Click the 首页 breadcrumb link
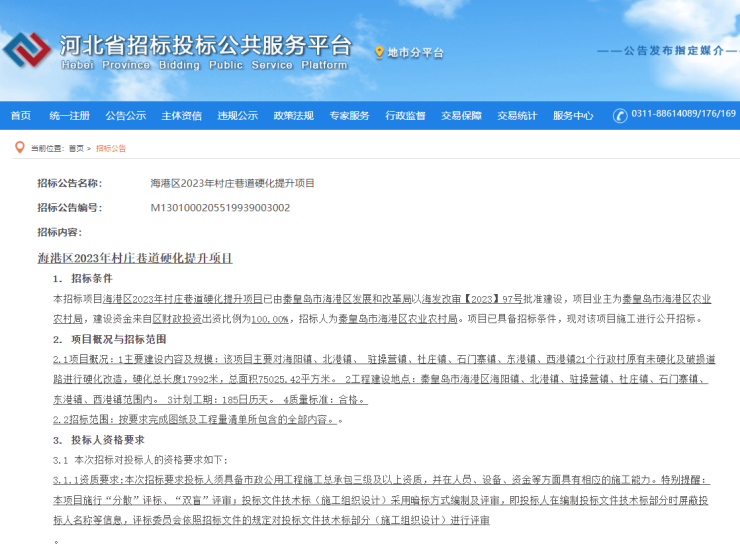This screenshot has width=740, height=551. point(76,148)
